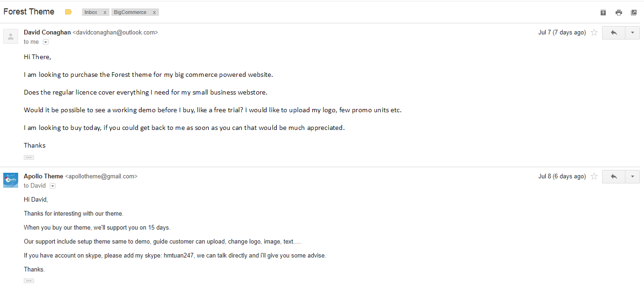The image size is (644, 285).
Task: Open the More options dropdown for Apollo's reply
Action: tap(632, 176)
